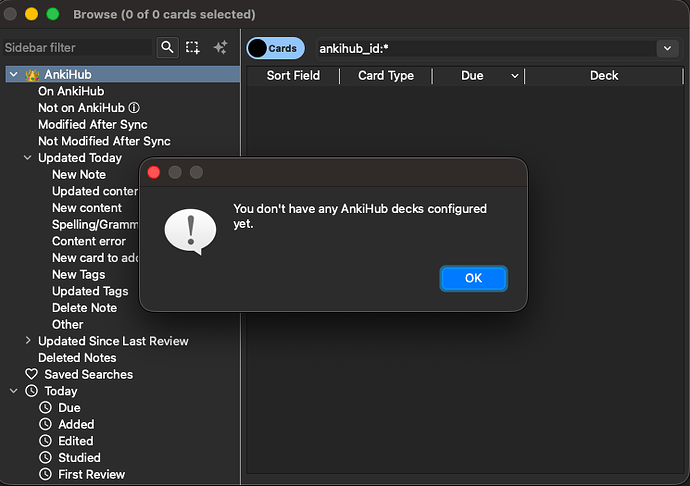Click the clock icon beside Added
Screen dimensions: 690x486
[45, 424]
